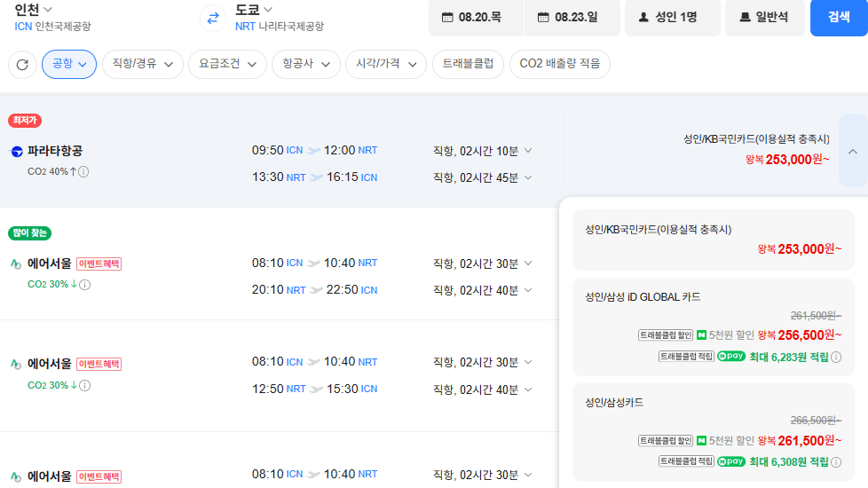This screenshot has height=488, width=868.
Task: Change departure city 인천
Action: [x=33, y=10]
